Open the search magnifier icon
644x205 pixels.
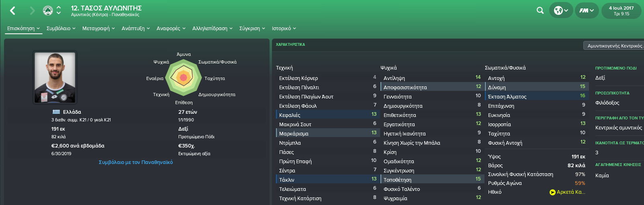pos(540,10)
